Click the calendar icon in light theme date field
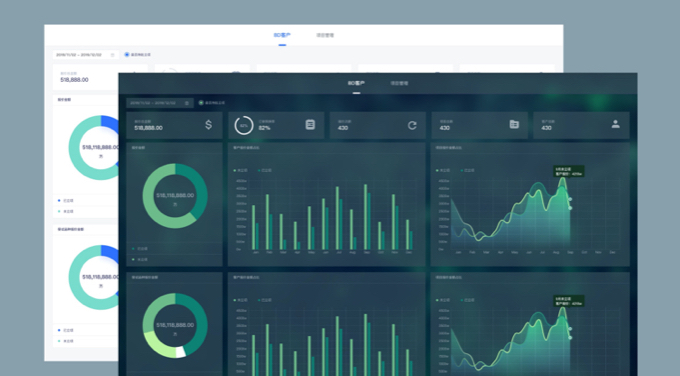680x376 pixels. 112,55
